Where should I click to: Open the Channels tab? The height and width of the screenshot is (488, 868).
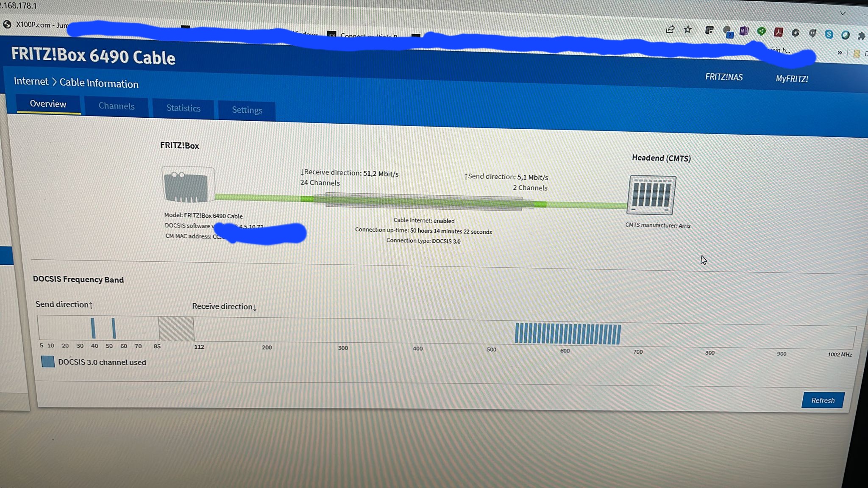(117, 106)
